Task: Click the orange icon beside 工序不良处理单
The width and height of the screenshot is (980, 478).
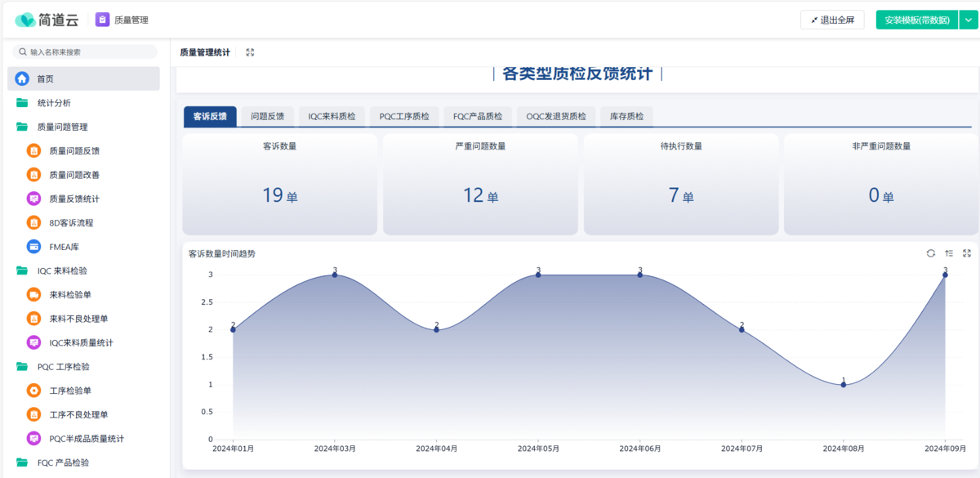Action: tap(33, 414)
